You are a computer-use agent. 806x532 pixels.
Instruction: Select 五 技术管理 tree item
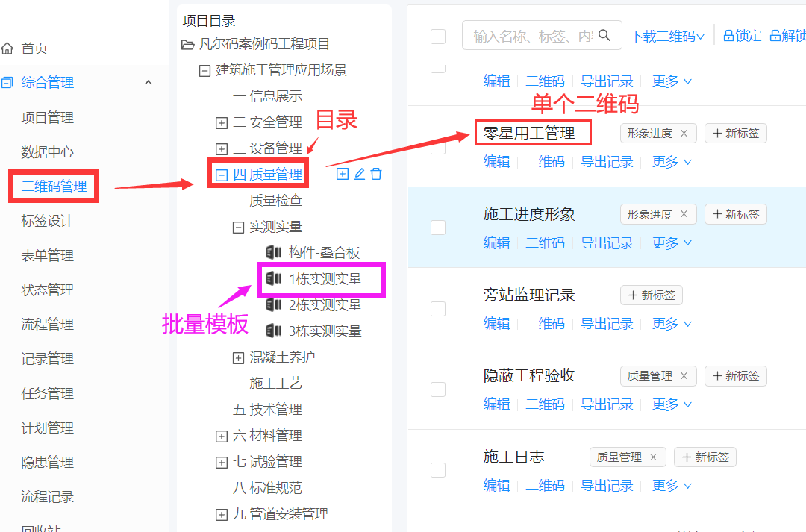[267, 409]
